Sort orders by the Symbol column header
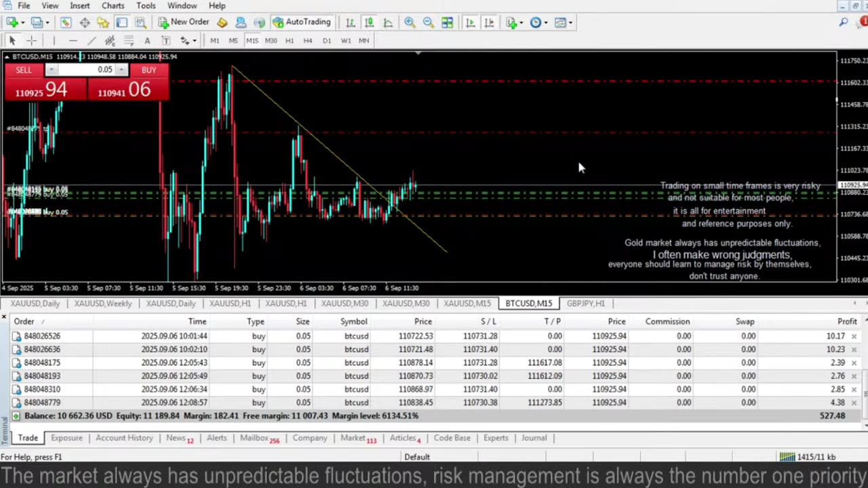Image resolution: width=868 pixels, height=488 pixels. click(353, 321)
